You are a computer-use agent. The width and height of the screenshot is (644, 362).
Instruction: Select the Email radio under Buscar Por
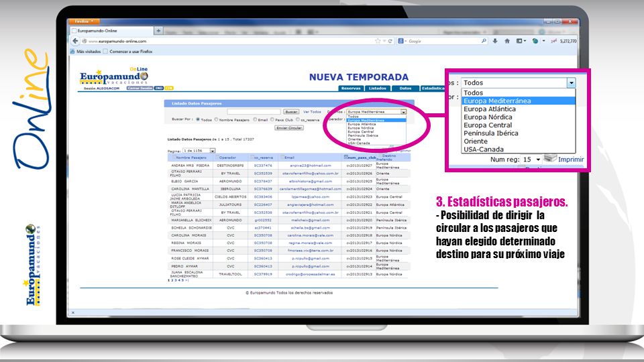point(255,119)
